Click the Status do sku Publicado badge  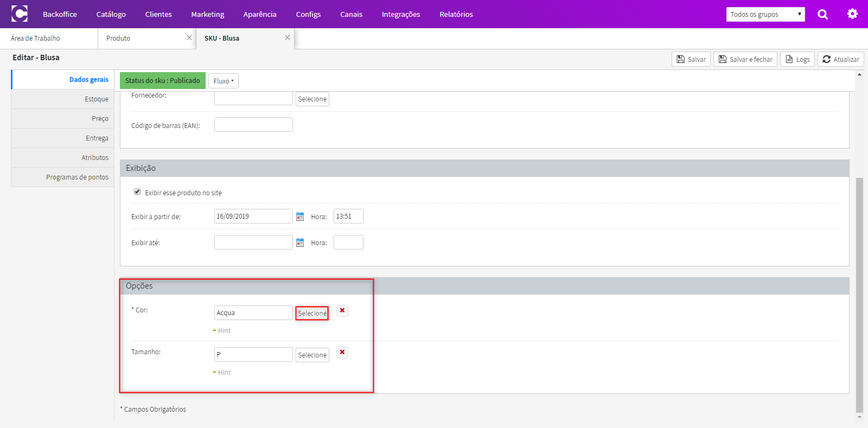coord(163,80)
